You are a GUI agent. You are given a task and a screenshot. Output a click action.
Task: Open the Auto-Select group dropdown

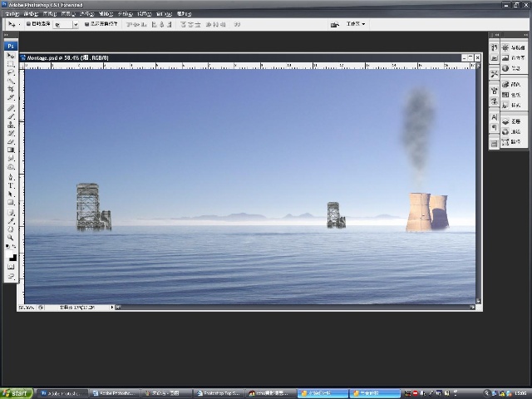[76, 24]
